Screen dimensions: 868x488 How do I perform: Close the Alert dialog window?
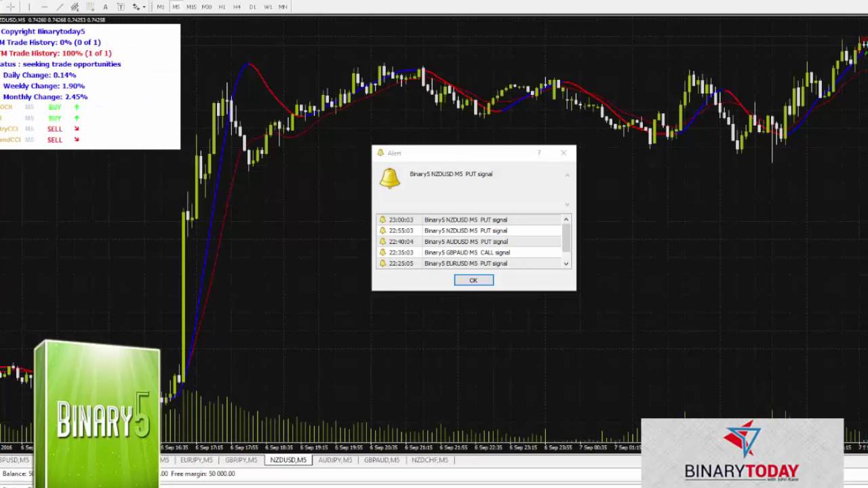tap(564, 153)
